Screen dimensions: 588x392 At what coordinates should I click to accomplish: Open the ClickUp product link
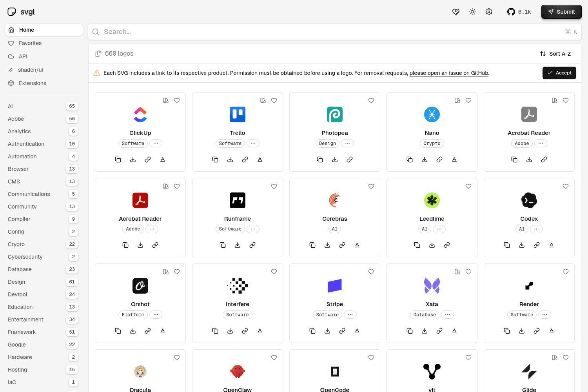(x=148, y=160)
